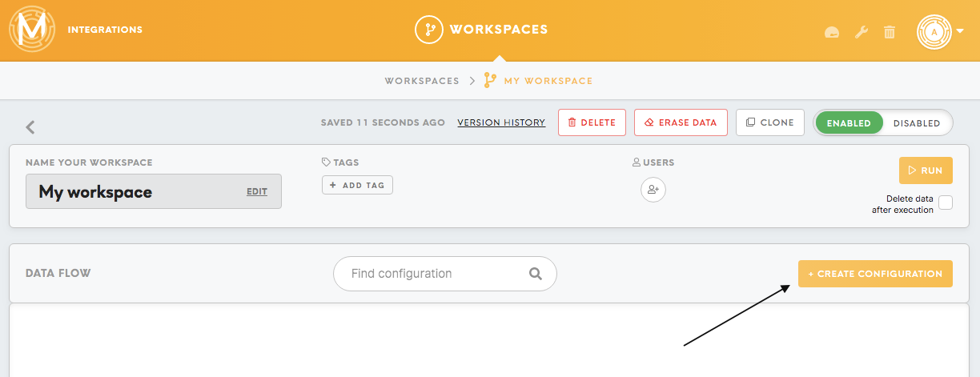Open Version History link

click(x=501, y=122)
